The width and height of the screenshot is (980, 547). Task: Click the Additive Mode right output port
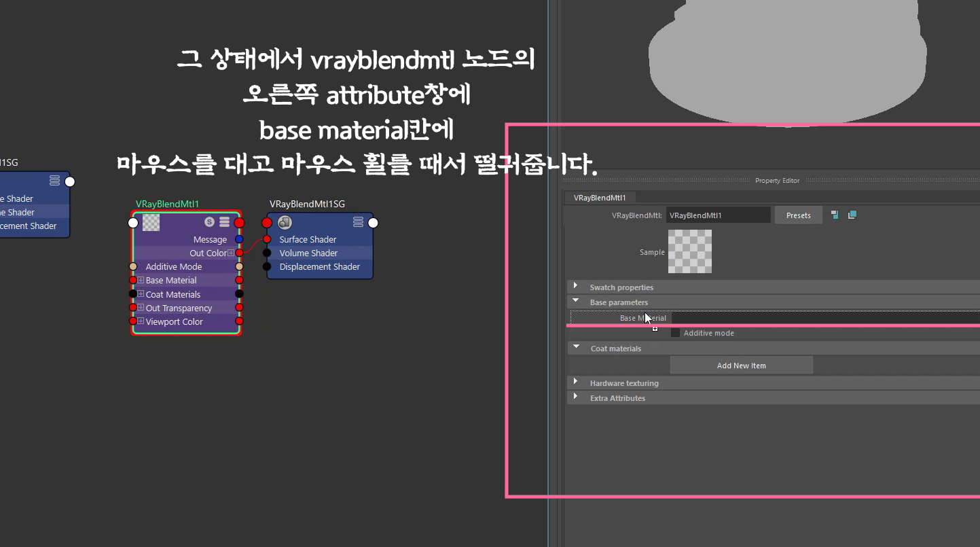pos(239,266)
